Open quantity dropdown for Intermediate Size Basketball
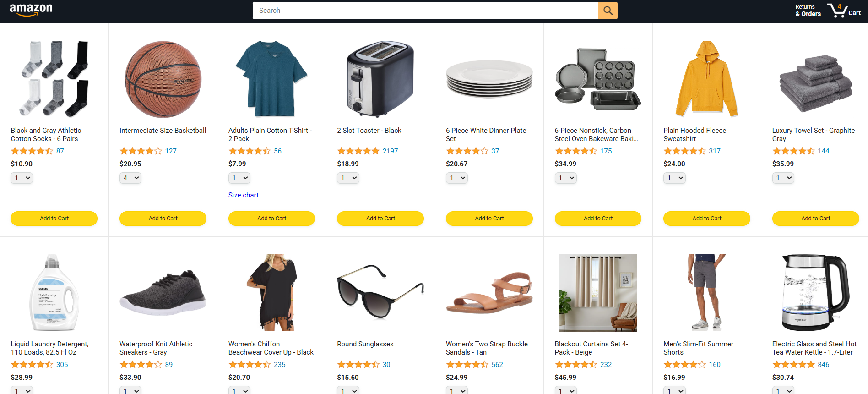 pyautogui.click(x=130, y=178)
